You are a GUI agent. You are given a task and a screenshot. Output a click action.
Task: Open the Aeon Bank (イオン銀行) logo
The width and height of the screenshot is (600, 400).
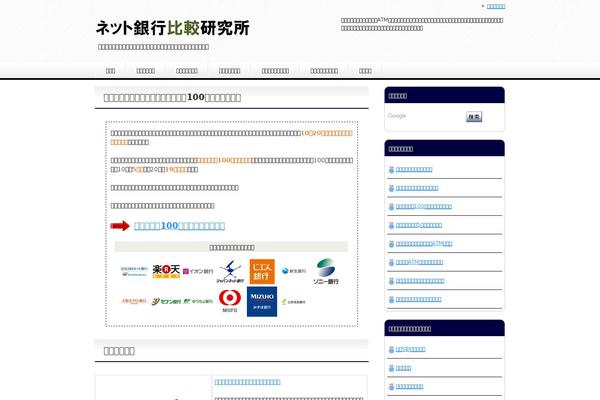198,271
